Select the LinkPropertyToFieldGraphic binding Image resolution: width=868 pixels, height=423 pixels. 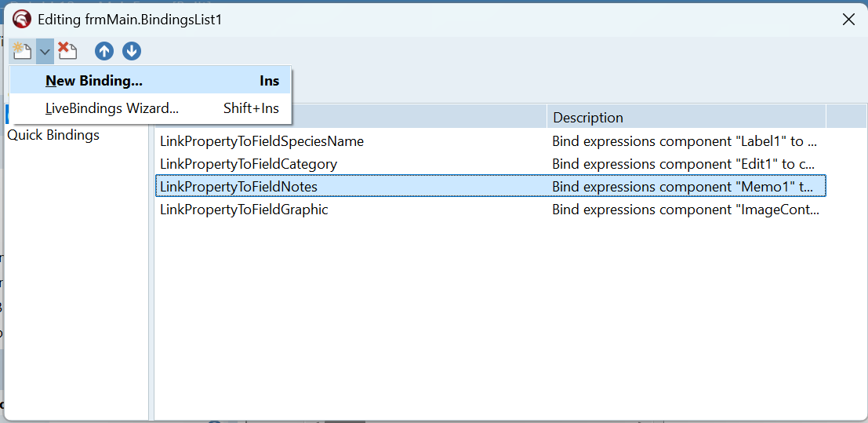[244, 210]
